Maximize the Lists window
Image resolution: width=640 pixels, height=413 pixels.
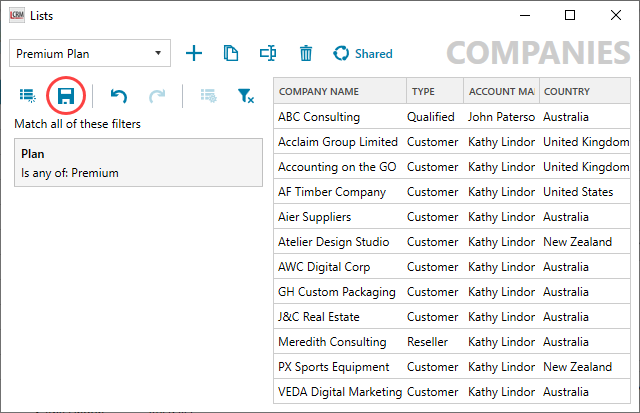click(x=570, y=15)
